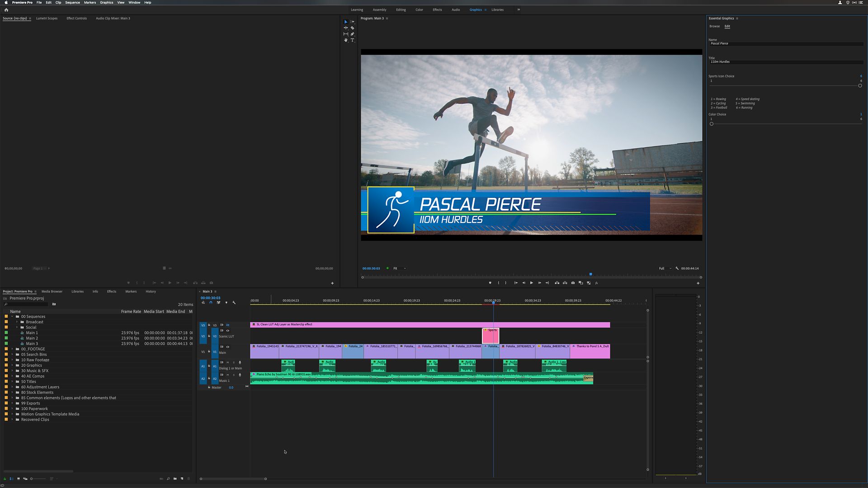This screenshot has height=488, width=868.
Task: Select the Hand tool beside the Program monitor
Action: pyautogui.click(x=346, y=40)
